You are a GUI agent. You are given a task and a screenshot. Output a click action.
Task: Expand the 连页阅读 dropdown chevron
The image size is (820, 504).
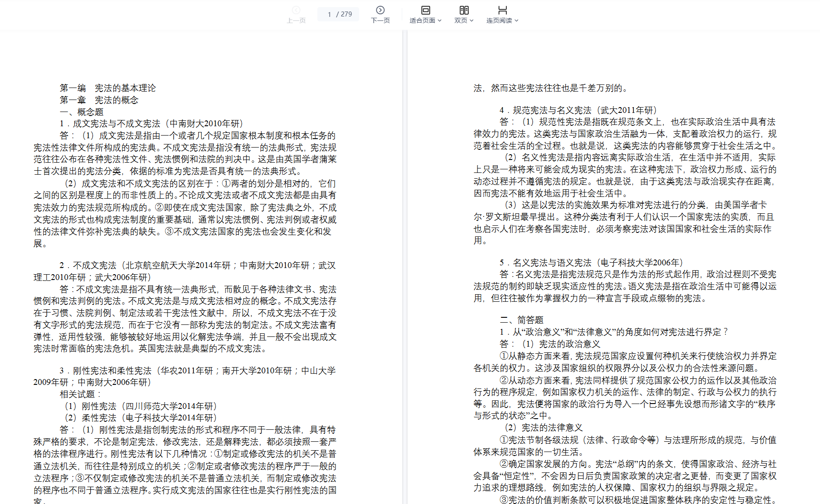coord(516,20)
